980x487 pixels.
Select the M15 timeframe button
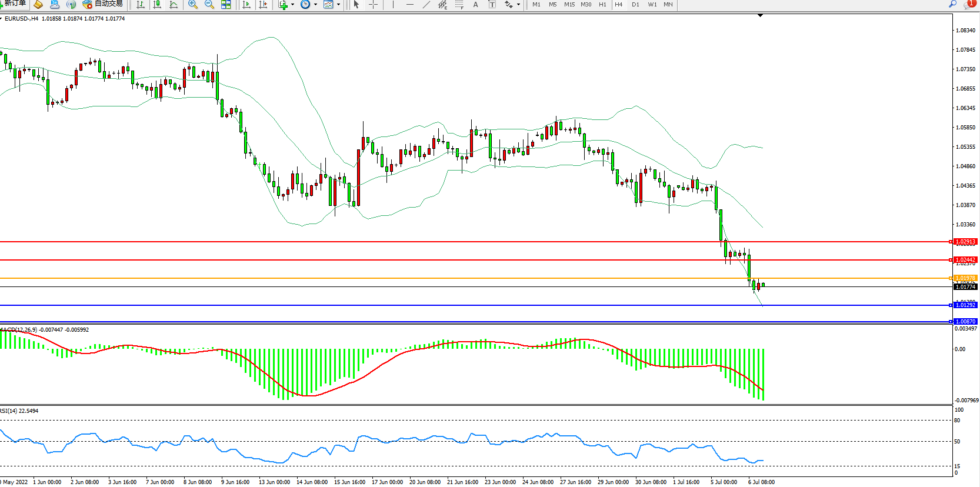(x=569, y=5)
